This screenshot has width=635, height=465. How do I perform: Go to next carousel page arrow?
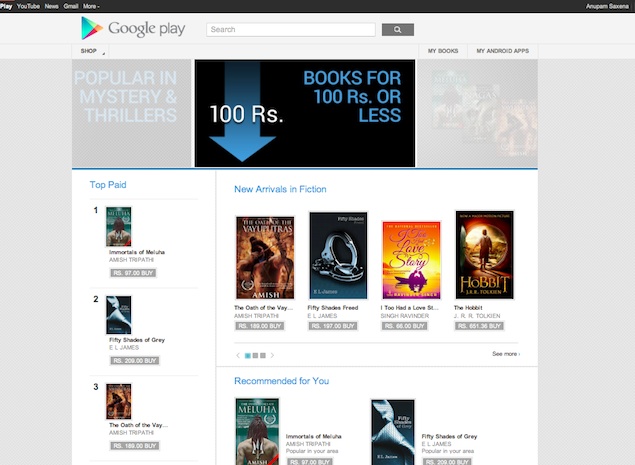(272, 355)
